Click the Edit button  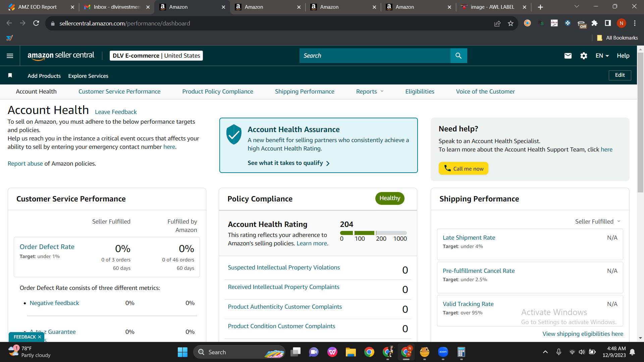pyautogui.click(x=620, y=75)
